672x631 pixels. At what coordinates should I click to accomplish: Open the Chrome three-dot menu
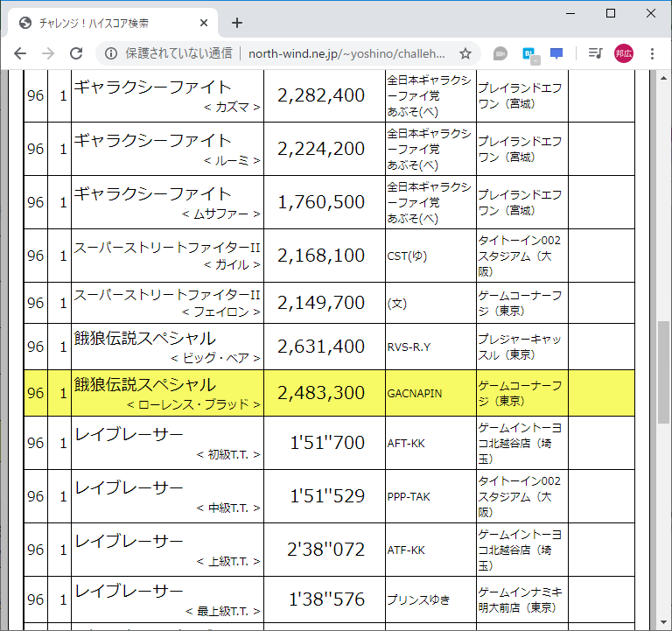(x=652, y=53)
